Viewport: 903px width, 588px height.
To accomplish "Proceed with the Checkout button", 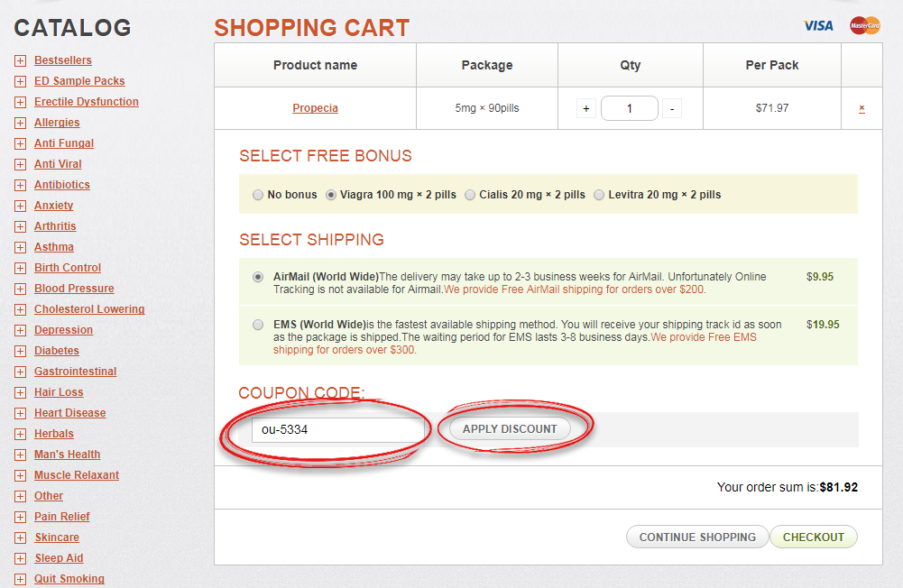I will tap(813, 537).
